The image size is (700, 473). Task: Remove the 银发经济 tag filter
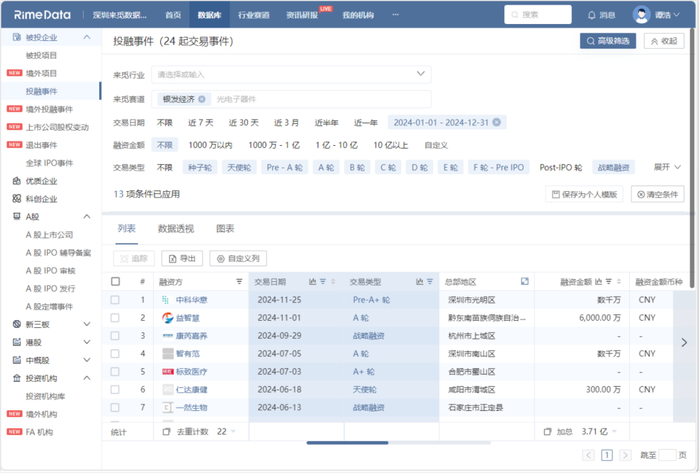[202, 99]
